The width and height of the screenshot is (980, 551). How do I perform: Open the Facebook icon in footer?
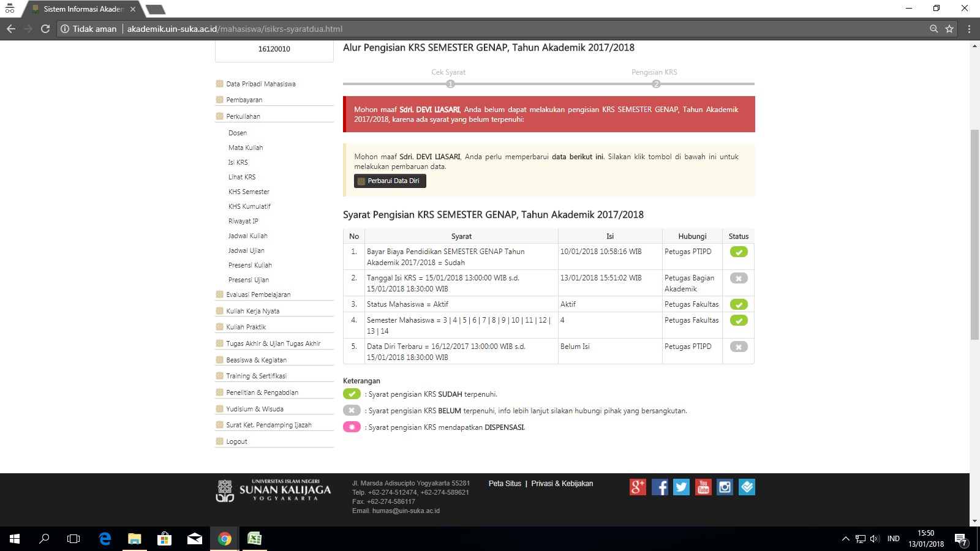(x=660, y=487)
